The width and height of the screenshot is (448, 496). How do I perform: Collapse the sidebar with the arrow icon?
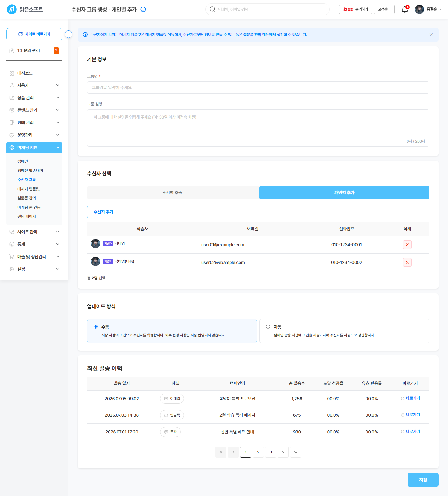pyautogui.click(x=68, y=34)
